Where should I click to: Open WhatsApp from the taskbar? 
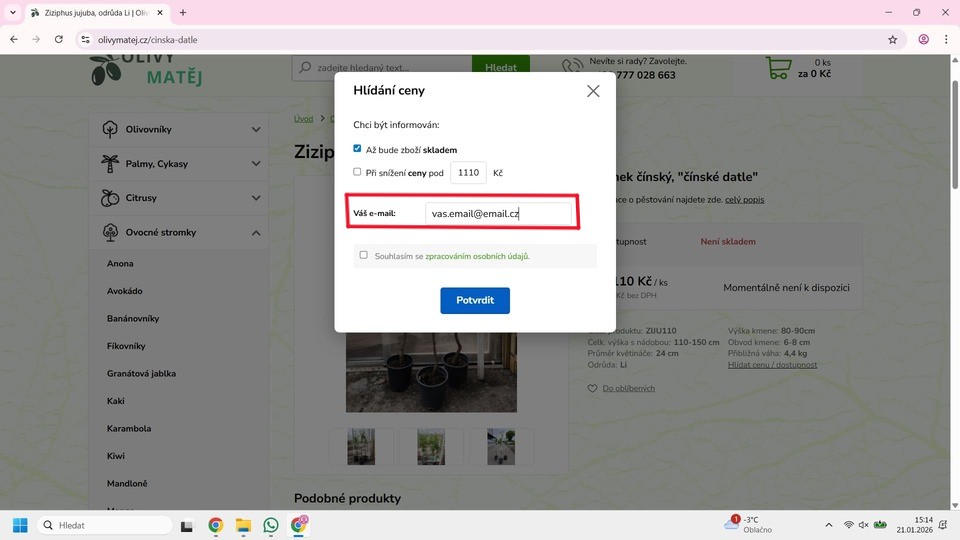point(271,525)
